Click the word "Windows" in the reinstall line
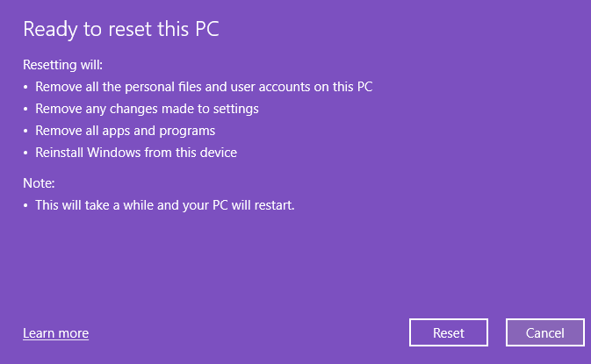Viewport: 591px width, 364px height. (x=118, y=153)
